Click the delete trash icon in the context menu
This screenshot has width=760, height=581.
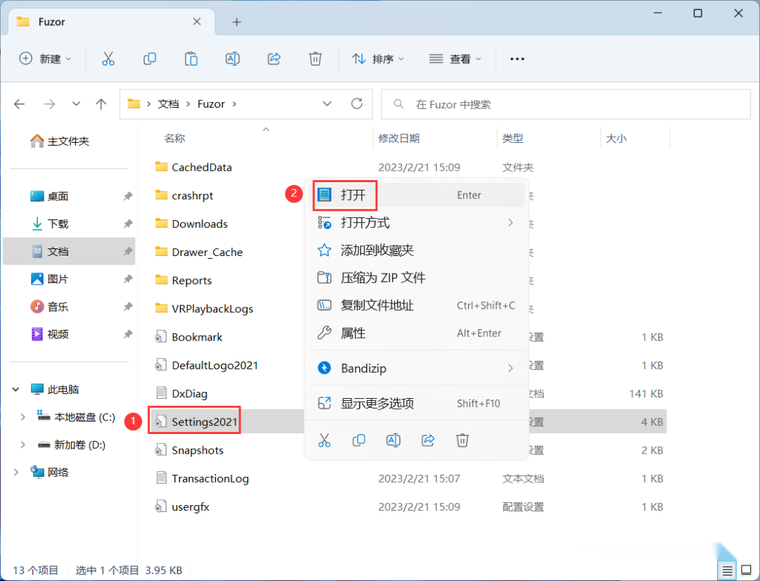click(462, 440)
